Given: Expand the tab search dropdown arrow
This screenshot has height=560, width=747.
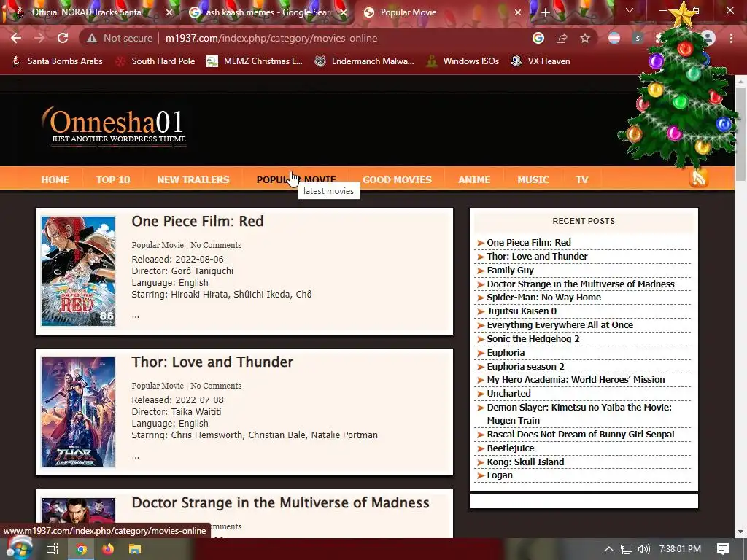Looking at the screenshot, I should 630,10.
